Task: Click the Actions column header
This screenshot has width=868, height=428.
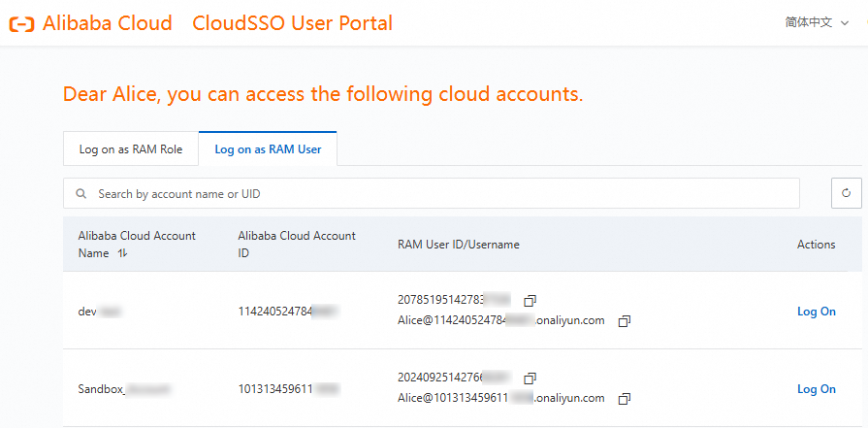Action: click(816, 245)
